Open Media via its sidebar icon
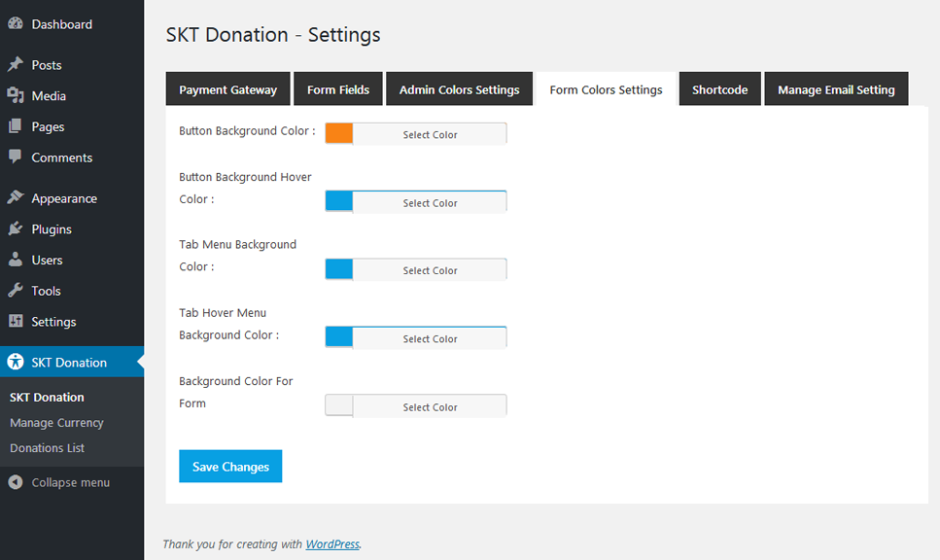Screen dimensions: 940x560 click(x=16, y=96)
